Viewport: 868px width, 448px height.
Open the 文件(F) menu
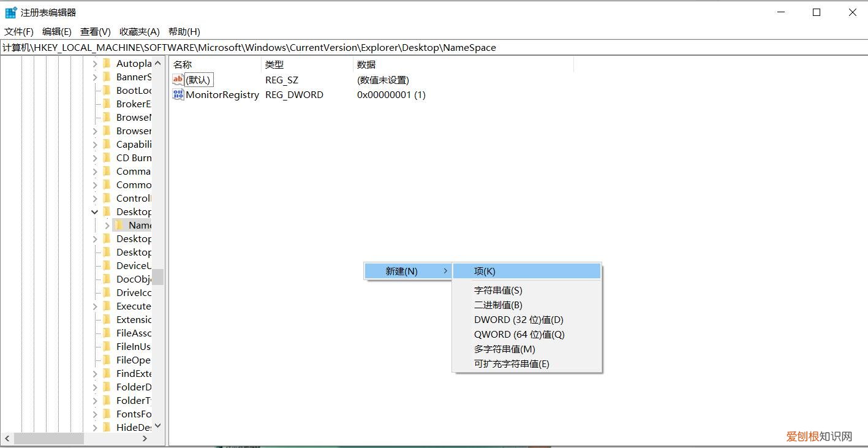click(19, 31)
